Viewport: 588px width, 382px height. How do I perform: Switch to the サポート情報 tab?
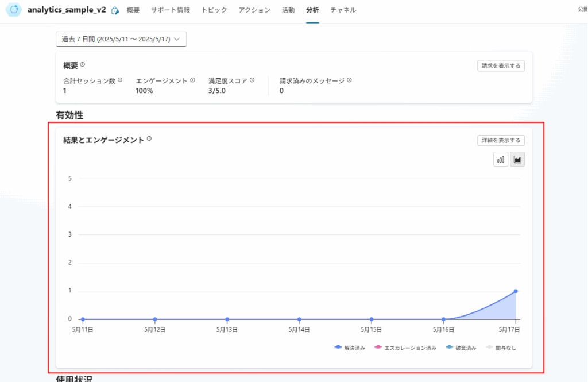point(171,10)
